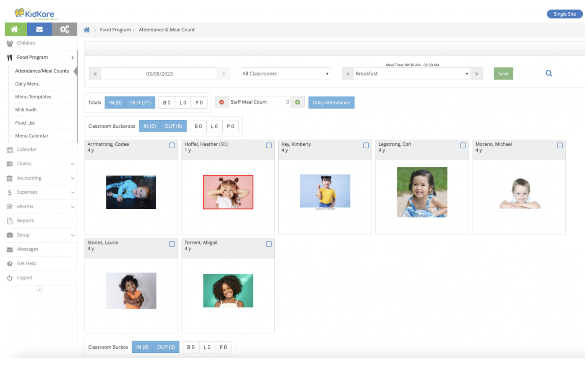Open the Daily Menu sidebar item
This screenshot has width=588, height=368.
[x=27, y=84]
